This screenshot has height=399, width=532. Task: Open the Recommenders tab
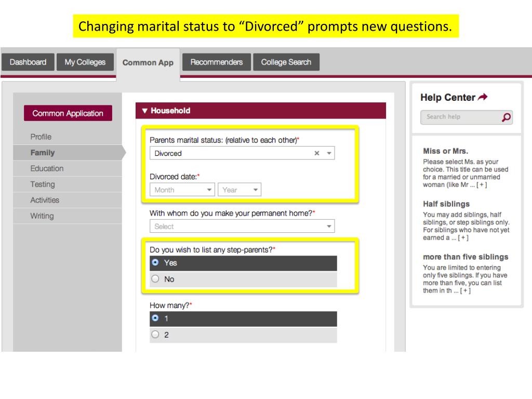(x=217, y=62)
